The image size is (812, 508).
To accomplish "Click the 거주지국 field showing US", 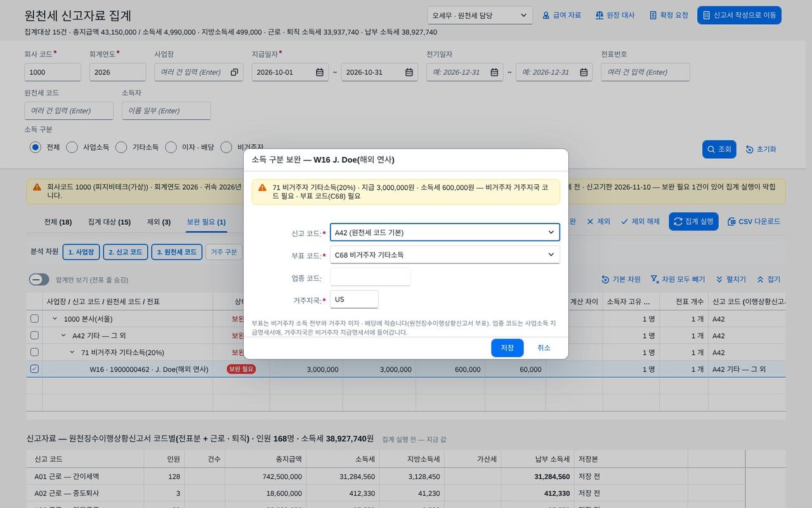I will point(354,299).
